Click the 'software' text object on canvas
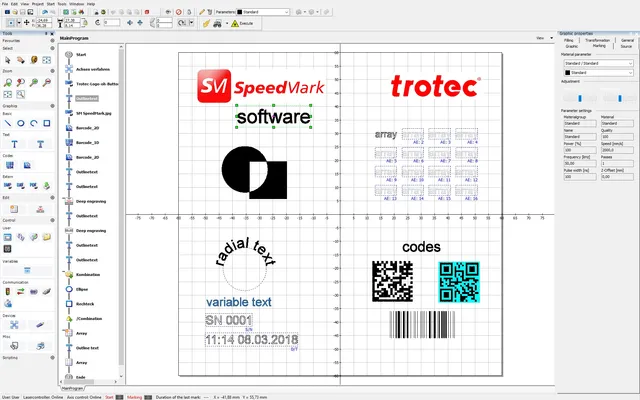This screenshot has height=400, width=640. click(x=273, y=117)
